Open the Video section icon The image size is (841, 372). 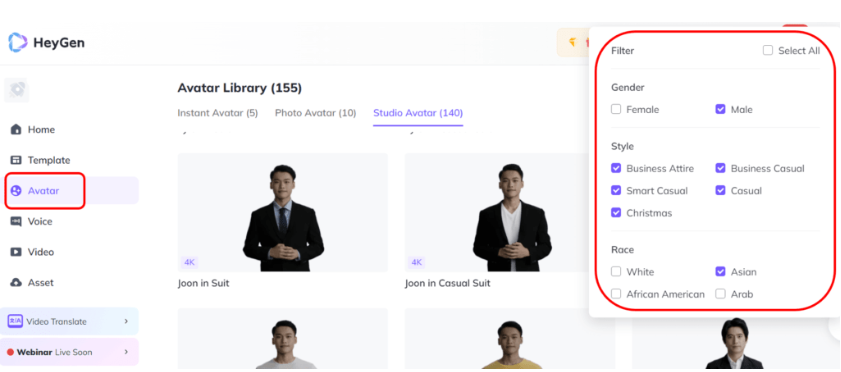16,252
